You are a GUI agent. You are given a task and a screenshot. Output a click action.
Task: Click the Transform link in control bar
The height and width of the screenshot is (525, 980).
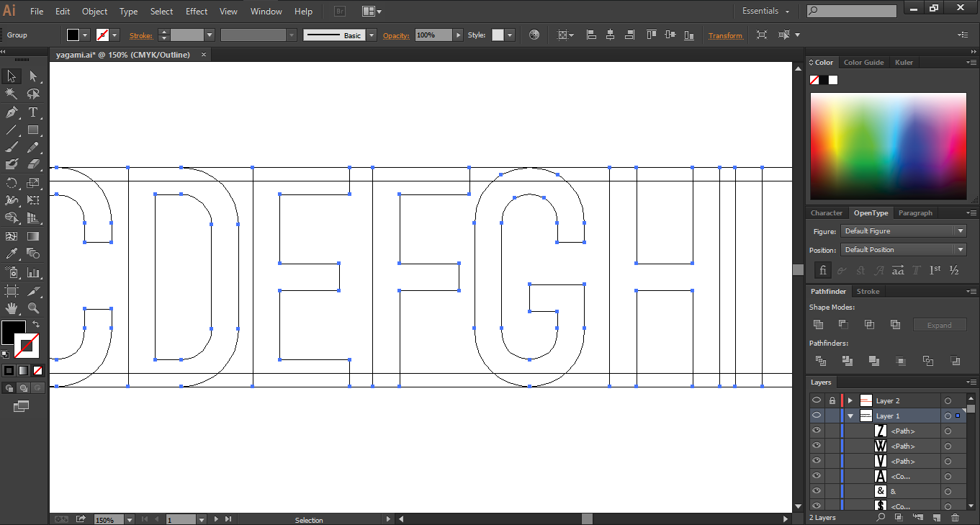pyautogui.click(x=725, y=35)
